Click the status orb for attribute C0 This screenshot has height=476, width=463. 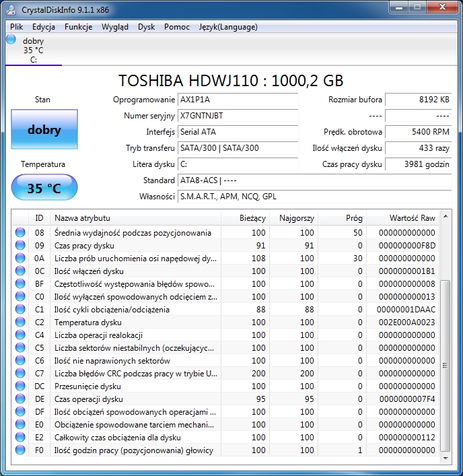point(20,297)
